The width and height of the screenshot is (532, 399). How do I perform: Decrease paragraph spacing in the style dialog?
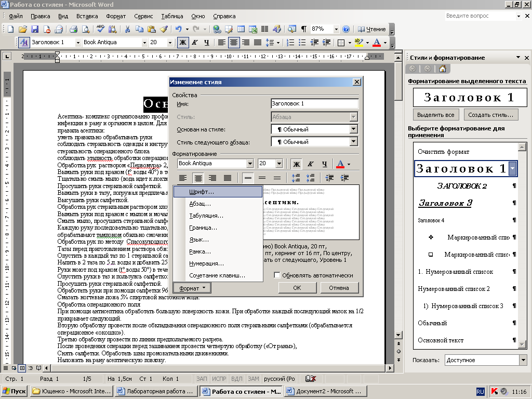310,178
